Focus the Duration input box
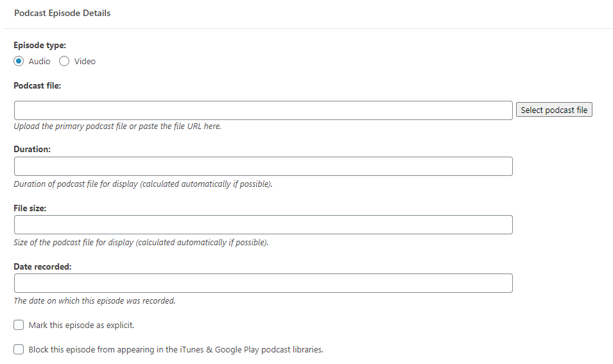Image resolution: width=613 pixels, height=364 pixels. [263, 166]
